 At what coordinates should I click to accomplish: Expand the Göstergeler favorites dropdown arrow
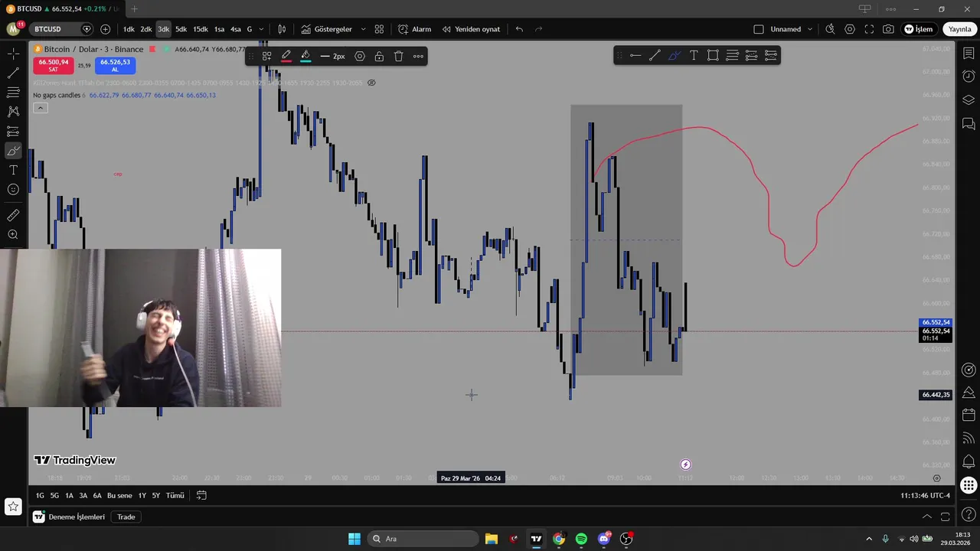[363, 29]
